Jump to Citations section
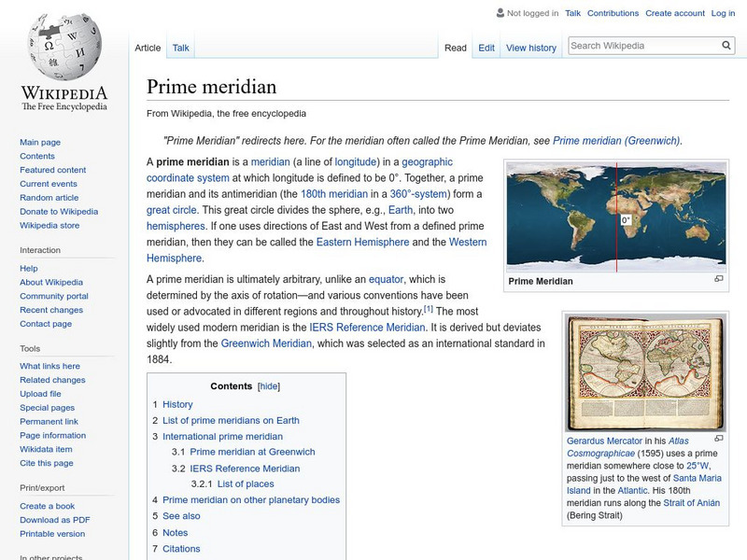The width and height of the screenshot is (747, 560). click(x=181, y=549)
